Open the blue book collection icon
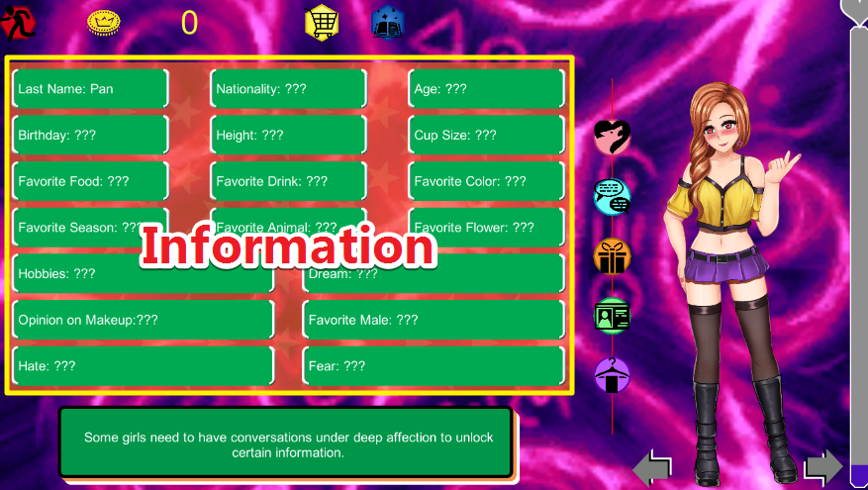The height and width of the screenshot is (490, 868). point(388,23)
